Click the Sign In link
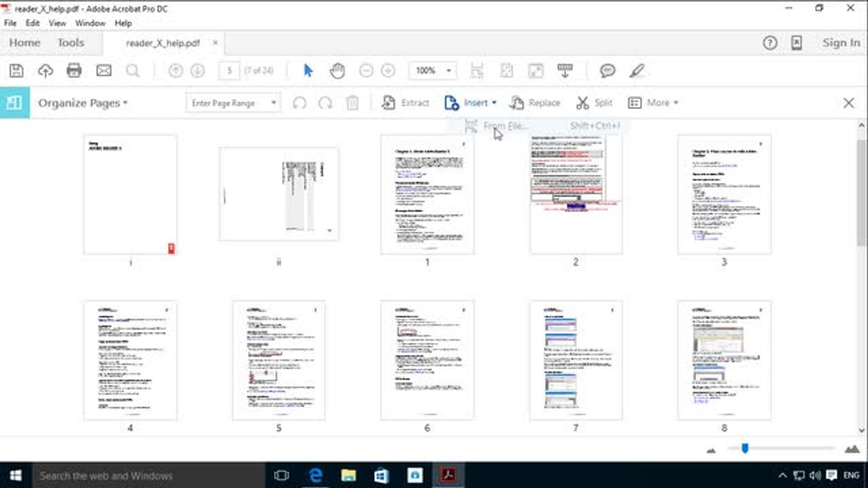Screen dimensions: 868x488 pos(841,42)
